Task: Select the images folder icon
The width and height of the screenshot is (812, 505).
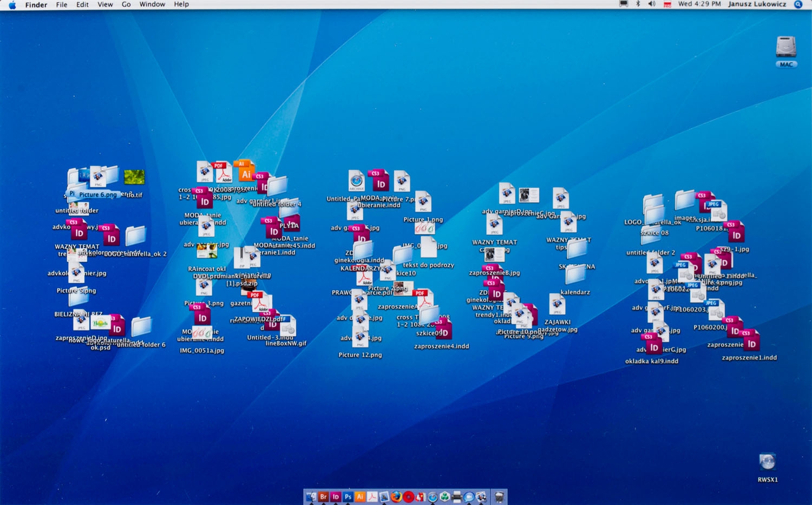Action: (x=685, y=200)
